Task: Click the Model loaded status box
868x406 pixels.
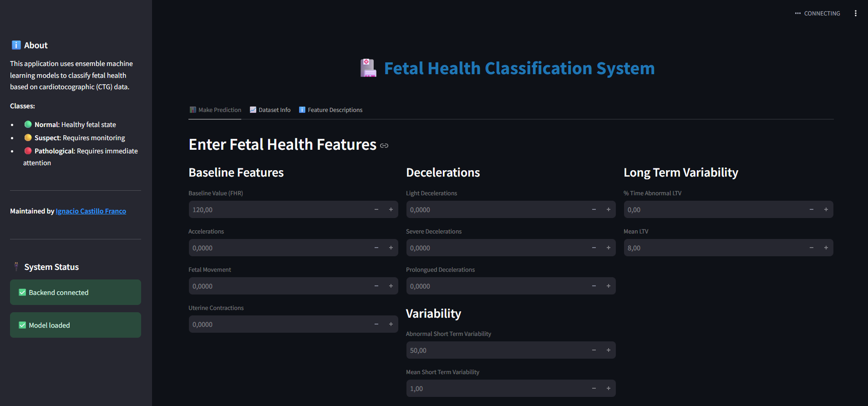Action: click(x=76, y=325)
